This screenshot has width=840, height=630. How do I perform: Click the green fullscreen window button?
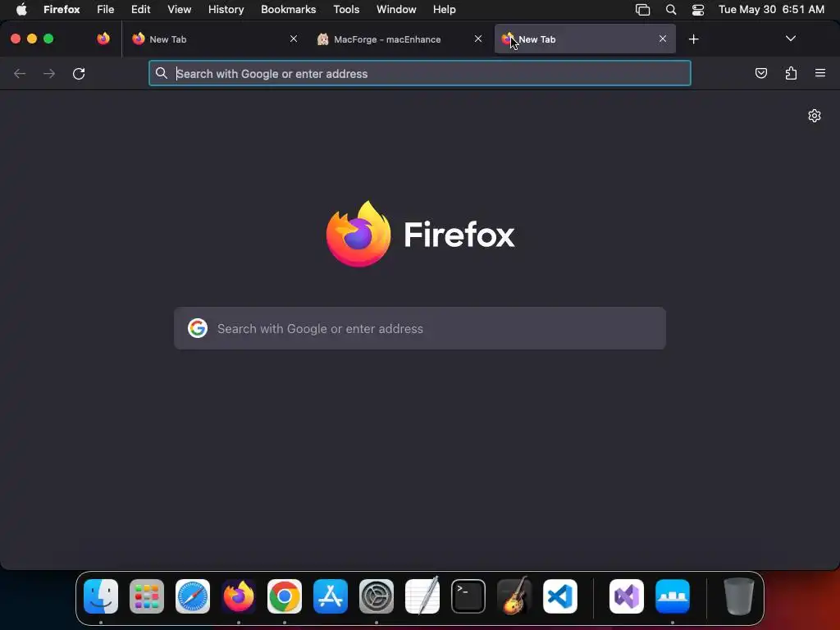(x=48, y=39)
